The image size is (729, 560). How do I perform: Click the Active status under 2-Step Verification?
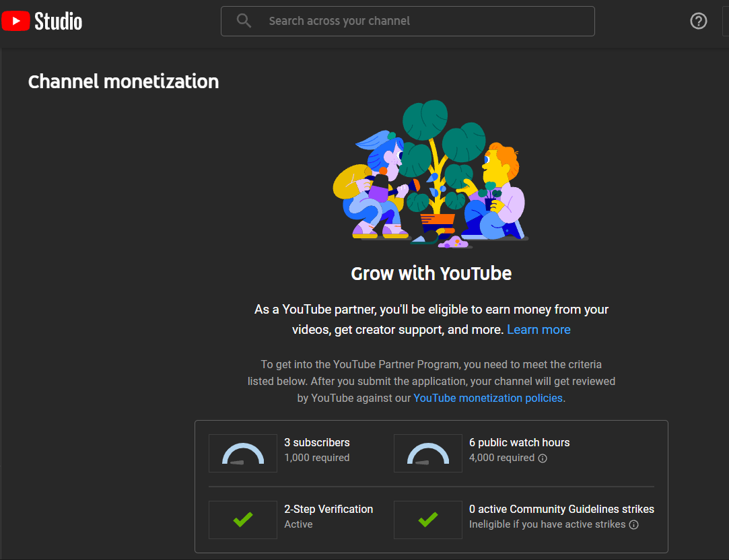coord(298,524)
